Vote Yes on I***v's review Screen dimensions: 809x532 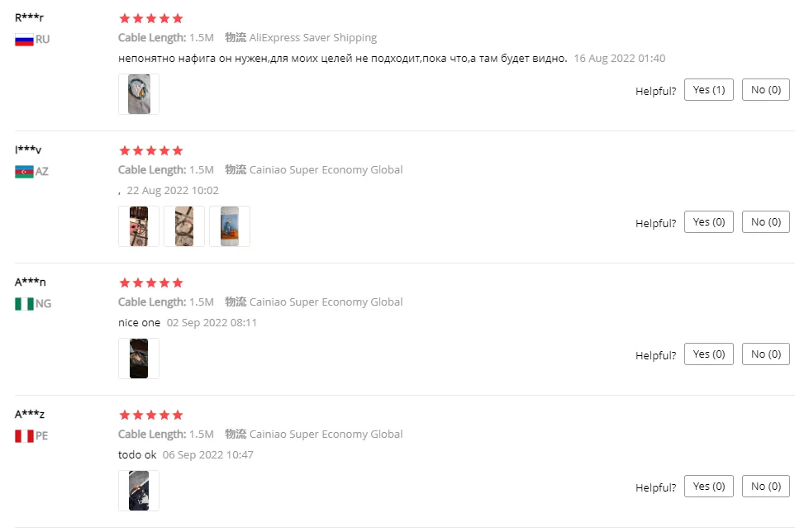708,222
